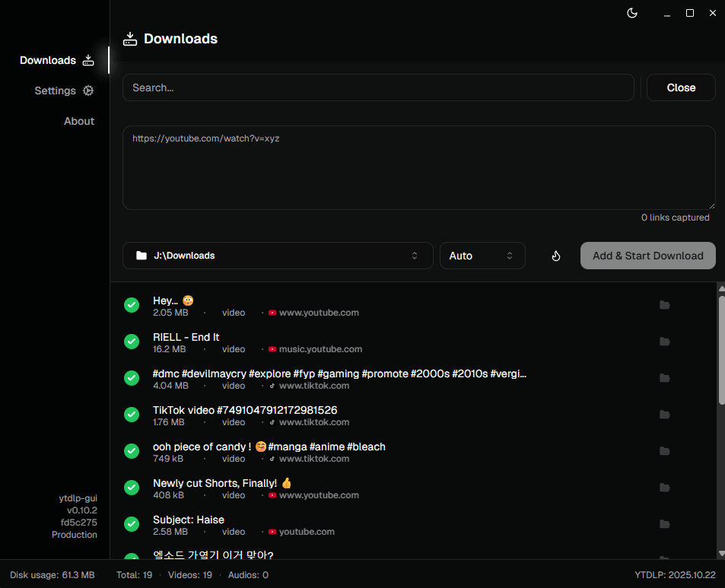
Task: Open folder for TikTok video #7491047912172981526
Action: (664, 415)
